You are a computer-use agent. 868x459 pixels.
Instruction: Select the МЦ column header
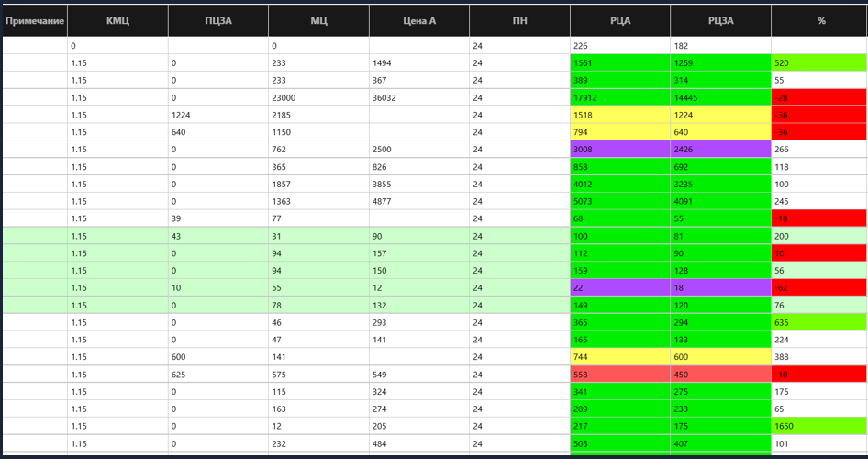(318, 20)
